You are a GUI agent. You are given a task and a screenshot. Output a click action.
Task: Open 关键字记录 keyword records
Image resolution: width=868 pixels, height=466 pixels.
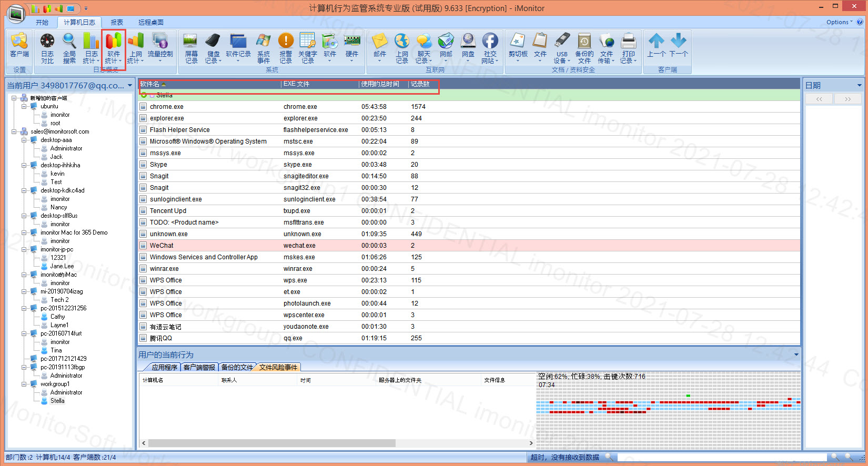click(x=308, y=48)
